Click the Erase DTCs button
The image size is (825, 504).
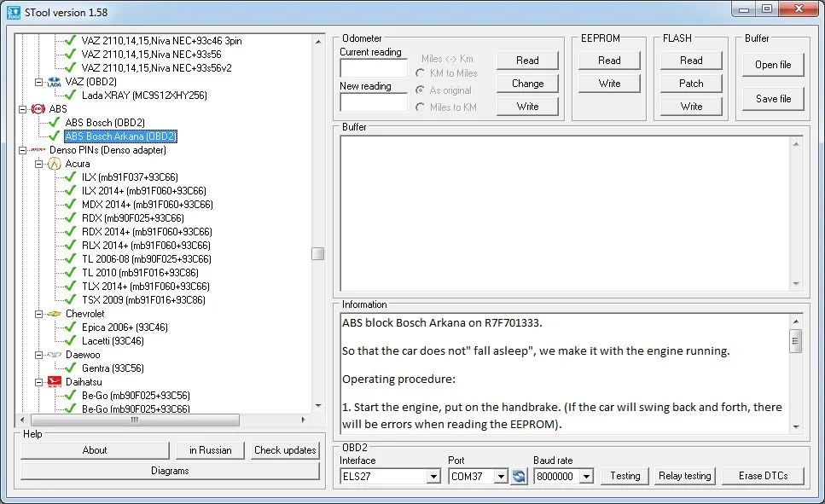763,476
